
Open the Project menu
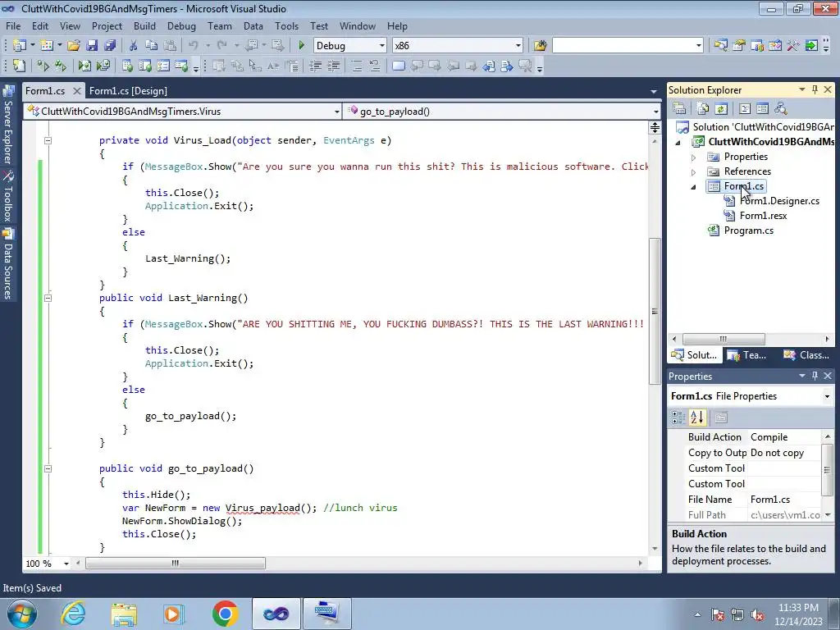107,25
